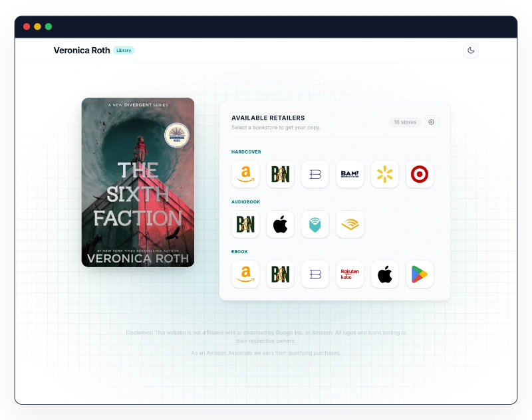Image resolution: width=532 pixels, height=420 pixels.
Task: Select Walmart hardcover retailer
Action: [x=385, y=174]
